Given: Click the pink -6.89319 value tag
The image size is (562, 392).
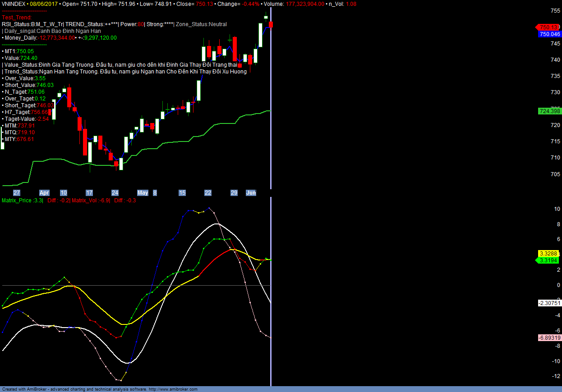Looking at the screenshot, I should point(549,338).
